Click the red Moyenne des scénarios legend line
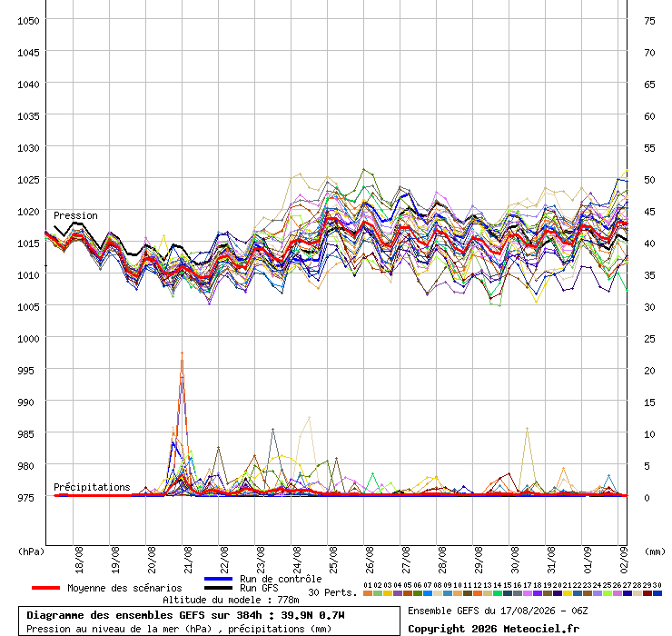This screenshot has width=672, height=636. click(x=45, y=588)
